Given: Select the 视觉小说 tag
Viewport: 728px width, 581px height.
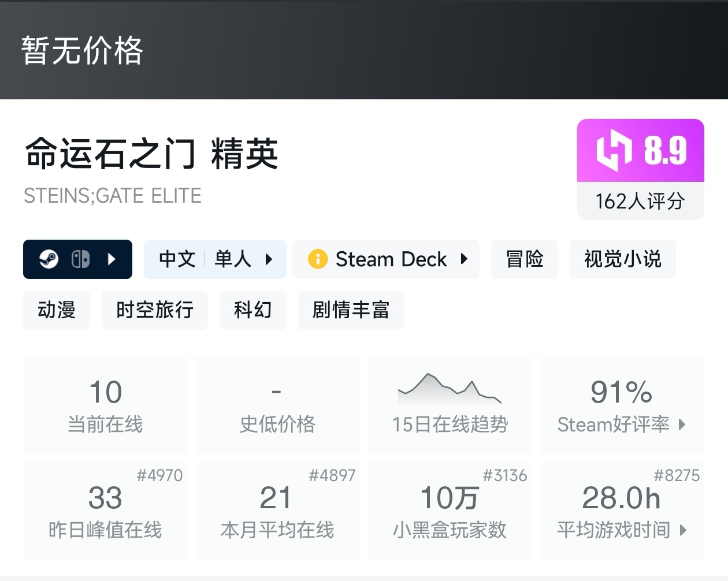Looking at the screenshot, I should coord(622,259).
